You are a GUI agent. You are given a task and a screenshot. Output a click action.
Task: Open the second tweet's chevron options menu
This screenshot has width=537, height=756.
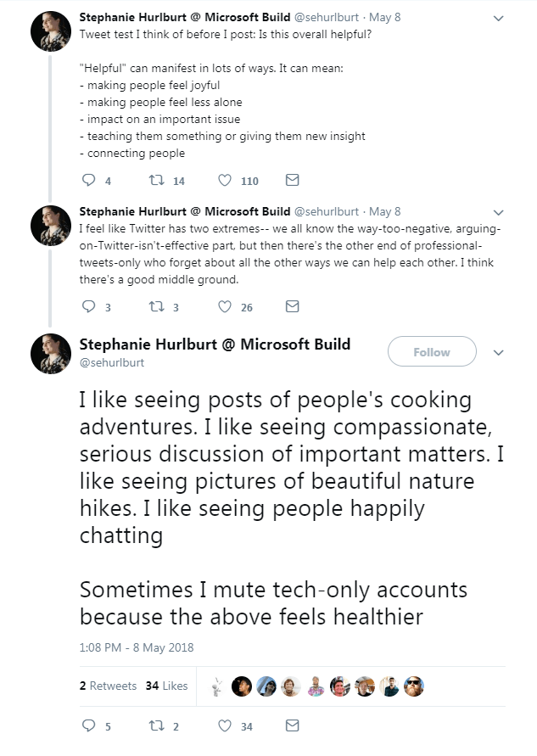[x=499, y=212]
